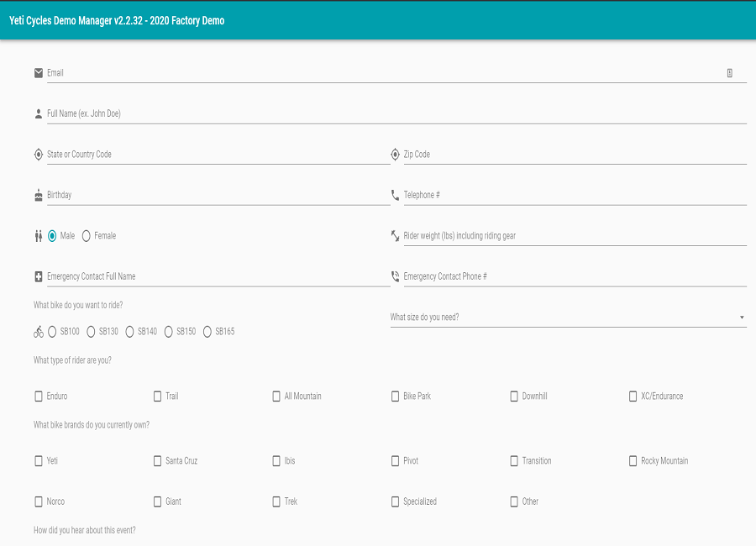756x546 pixels.
Task: Focus the Emergency Contact Full Name field
Action: [218, 276]
